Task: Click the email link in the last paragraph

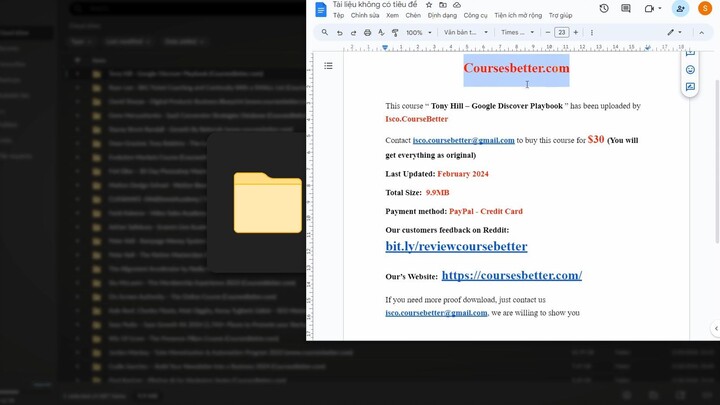Action: click(x=436, y=313)
